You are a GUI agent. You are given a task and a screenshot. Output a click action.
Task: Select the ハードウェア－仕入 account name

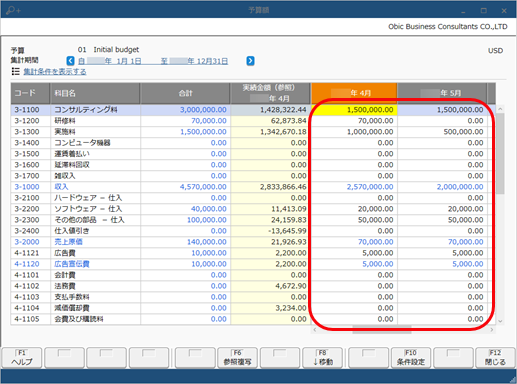click(x=88, y=198)
